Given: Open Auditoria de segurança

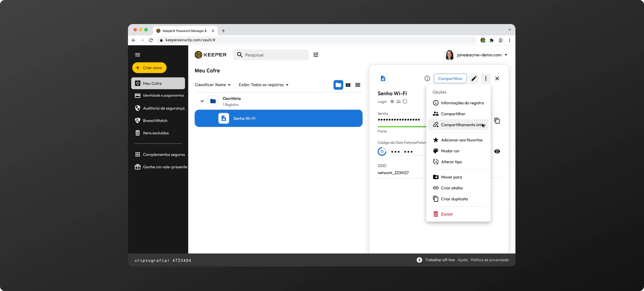Looking at the screenshot, I should [159, 108].
